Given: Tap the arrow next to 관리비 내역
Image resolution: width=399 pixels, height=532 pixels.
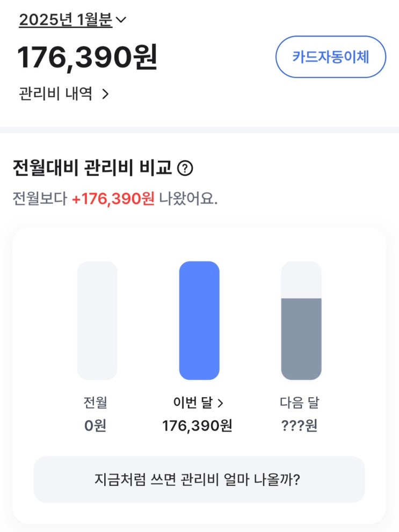Looking at the screenshot, I should coord(105,94).
